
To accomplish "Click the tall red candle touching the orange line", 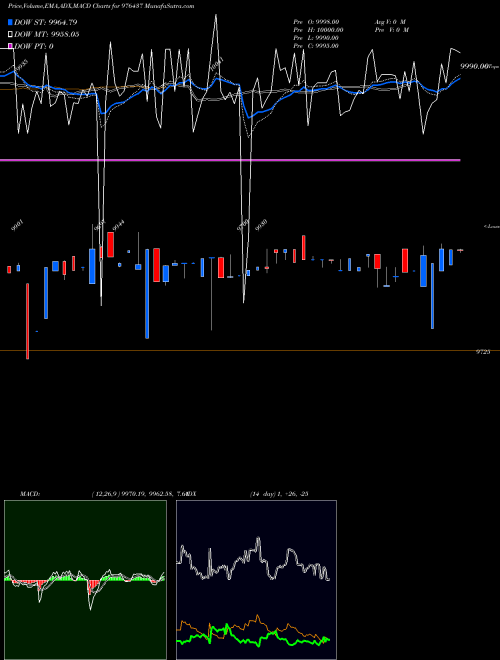I will point(28,321).
